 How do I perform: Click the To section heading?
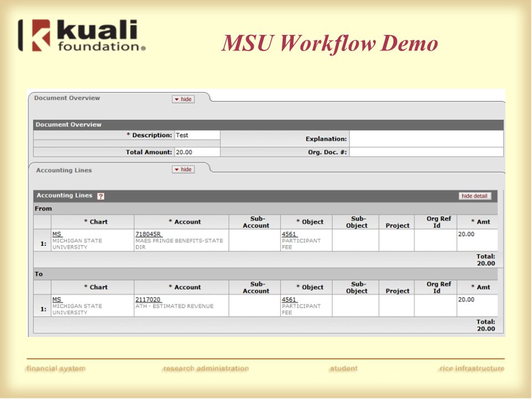coord(39,274)
